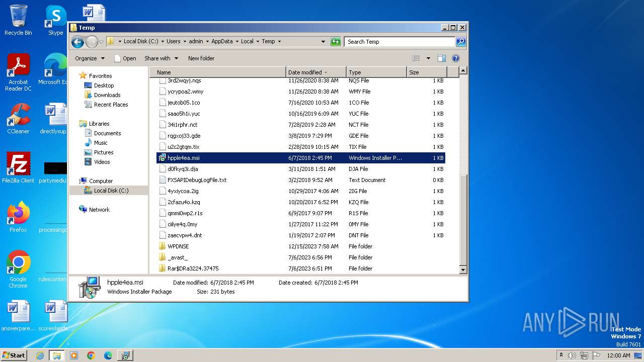Select Favorites in navigation pane
This screenshot has height=362, width=644.
coord(101,76)
